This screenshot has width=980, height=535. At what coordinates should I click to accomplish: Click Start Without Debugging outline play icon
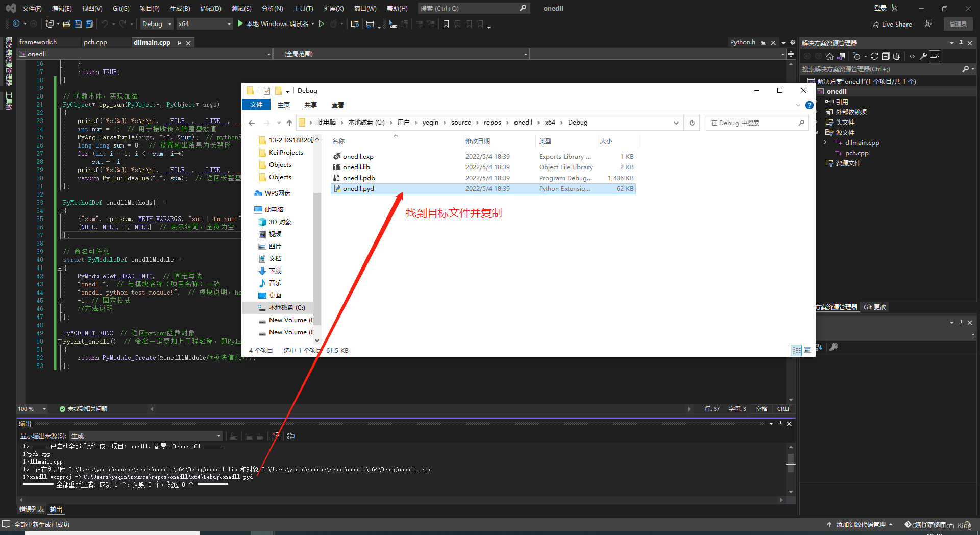(322, 24)
